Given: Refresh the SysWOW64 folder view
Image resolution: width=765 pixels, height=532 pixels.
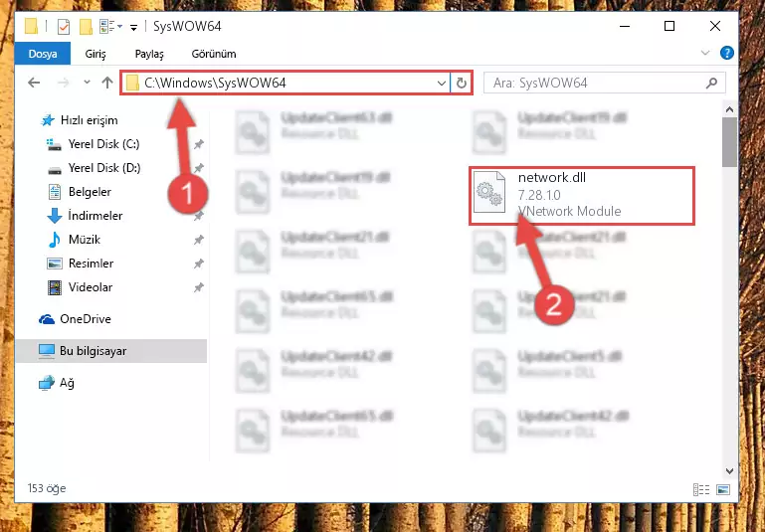Looking at the screenshot, I should coord(461,84).
